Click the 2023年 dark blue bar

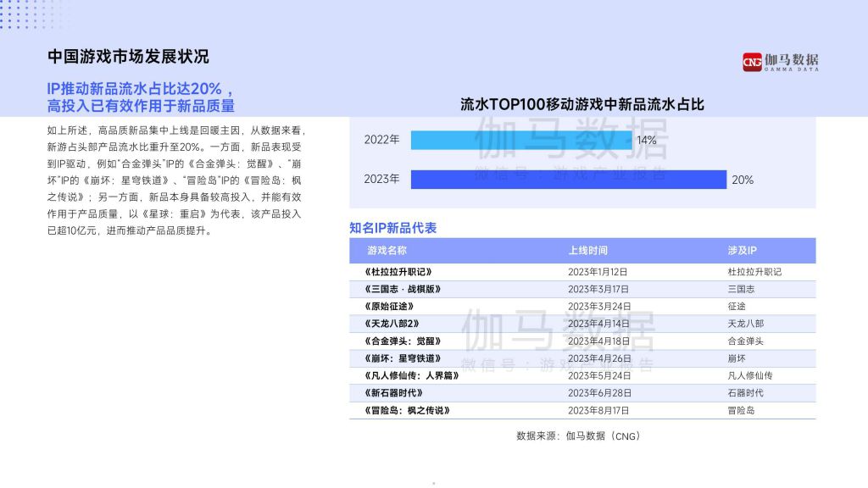[569, 180]
